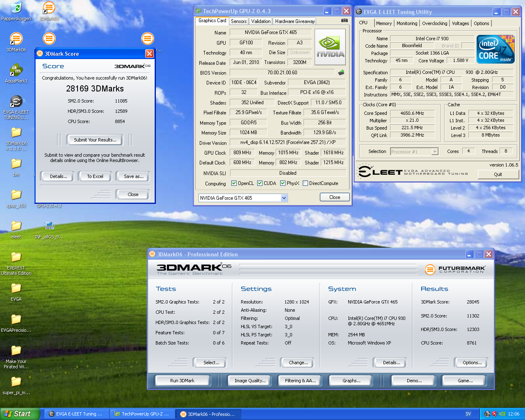Switch to EVGA E-LEET Tuning taskbar item
This screenshot has height=420, width=525.
[x=77, y=414]
